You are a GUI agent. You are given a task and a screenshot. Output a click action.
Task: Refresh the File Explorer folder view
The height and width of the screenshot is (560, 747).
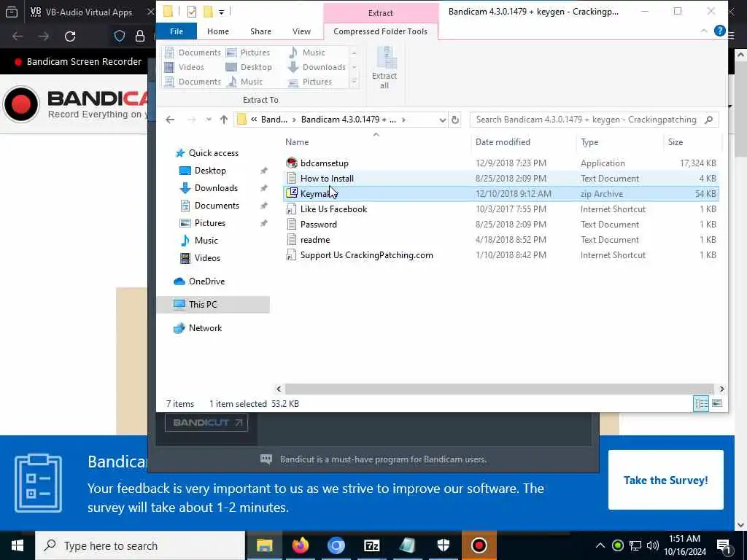[455, 120]
